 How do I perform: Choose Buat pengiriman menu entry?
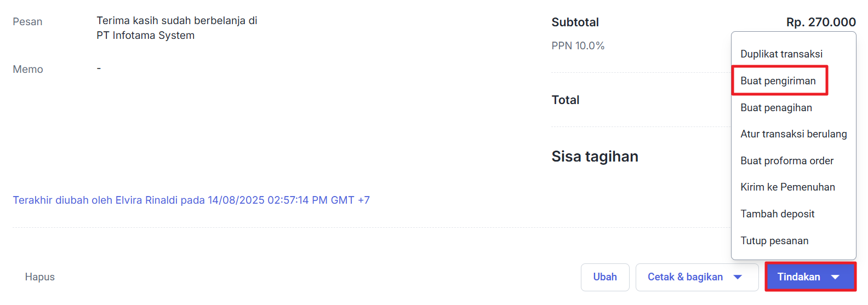tap(778, 80)
